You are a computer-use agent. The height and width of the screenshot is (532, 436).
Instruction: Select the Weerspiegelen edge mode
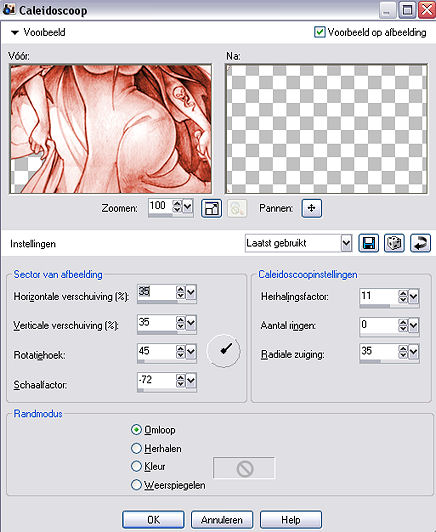[x=136, y=485]
